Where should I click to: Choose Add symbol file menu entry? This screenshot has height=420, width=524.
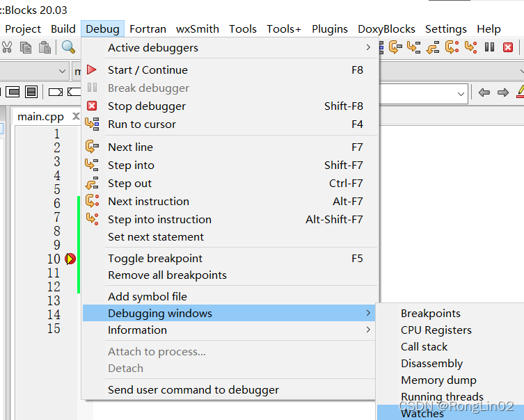tap(230, 296)
